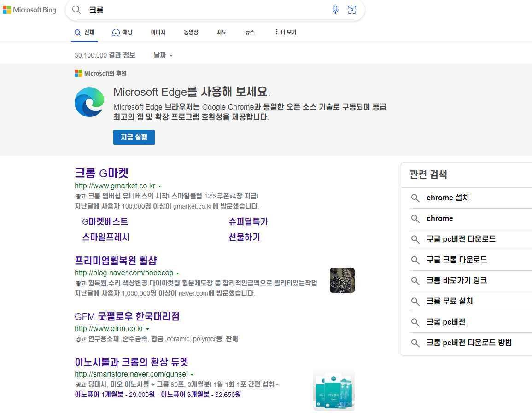Switch to the 이미지 tab

158,32
